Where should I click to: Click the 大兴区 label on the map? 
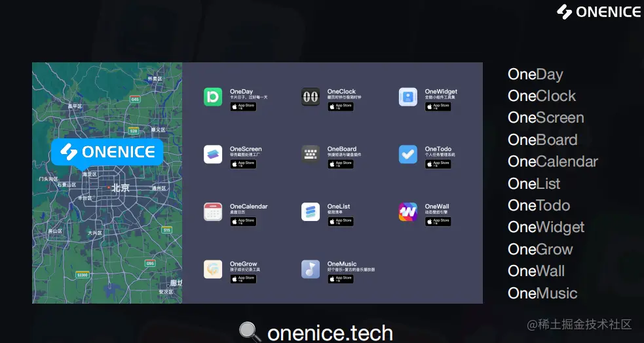pos(95,233)
